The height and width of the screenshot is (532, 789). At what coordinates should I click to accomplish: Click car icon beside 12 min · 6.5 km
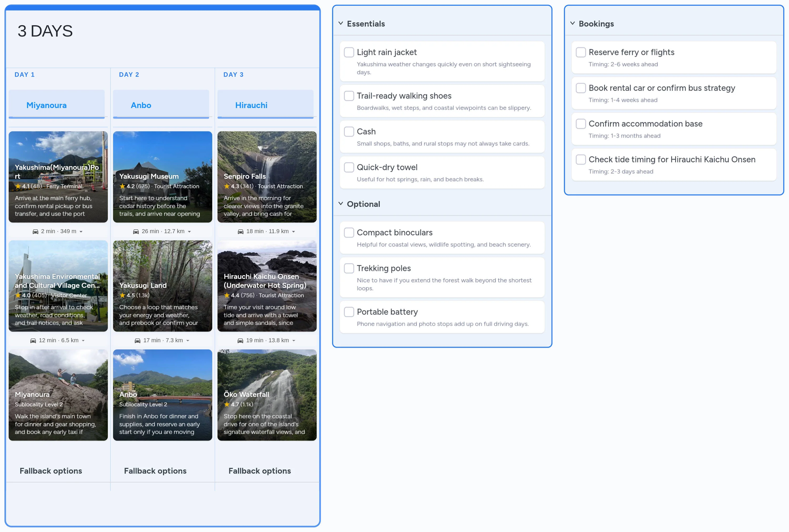(x=33, y=340)
